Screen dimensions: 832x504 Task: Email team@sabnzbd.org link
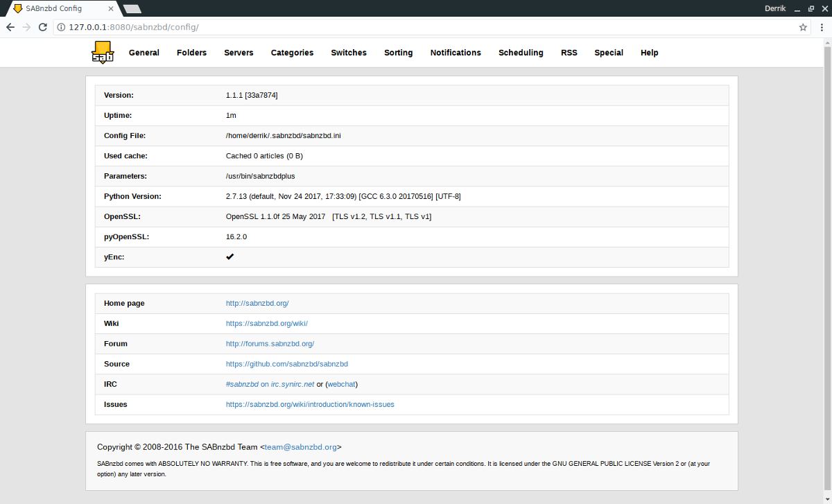300,447
